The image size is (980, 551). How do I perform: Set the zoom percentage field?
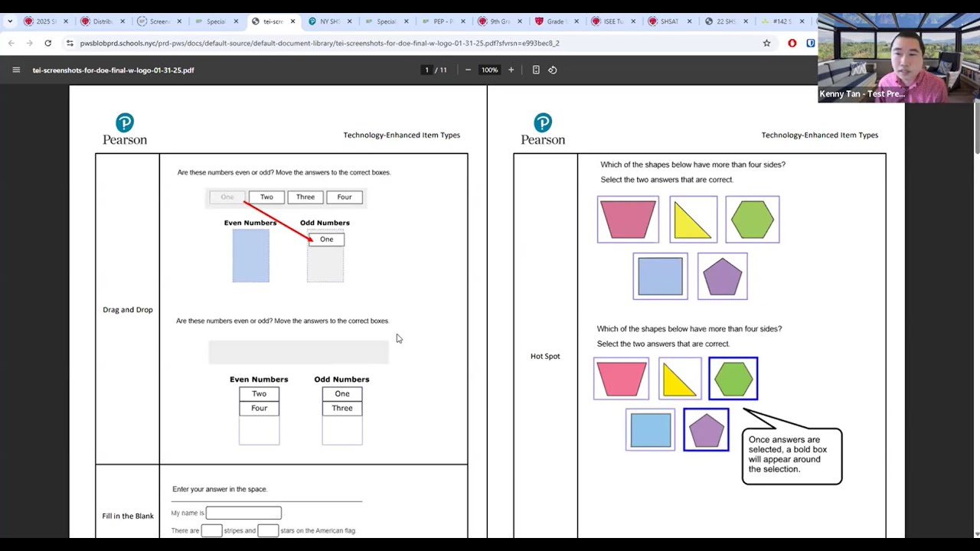489,70
